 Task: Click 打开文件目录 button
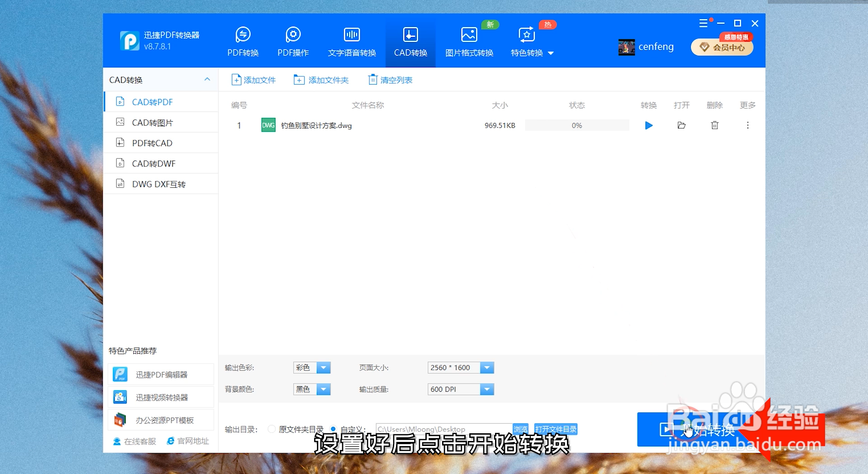point(556,429)
